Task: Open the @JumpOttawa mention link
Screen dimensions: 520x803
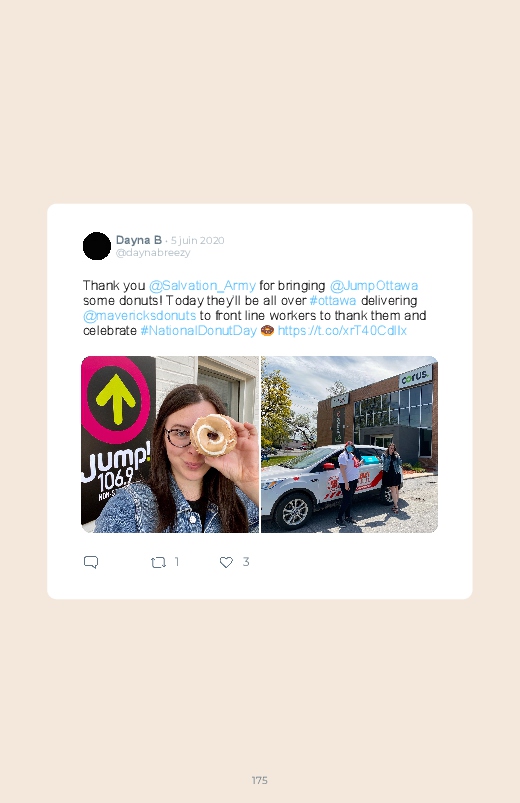Action: 373,285
